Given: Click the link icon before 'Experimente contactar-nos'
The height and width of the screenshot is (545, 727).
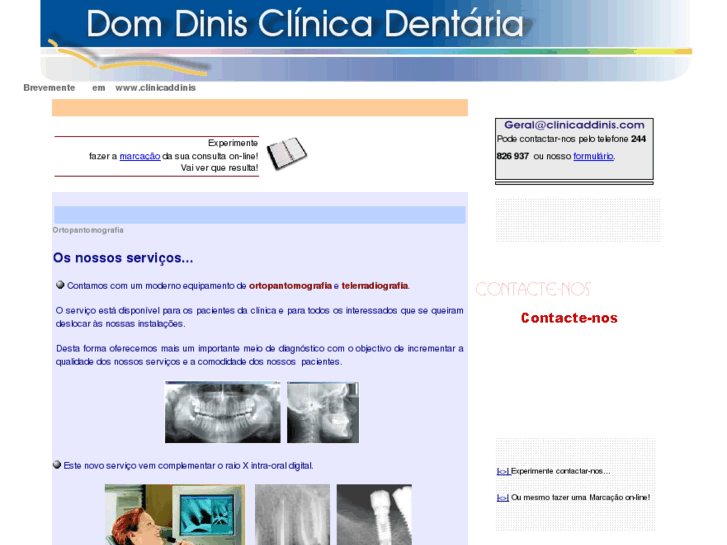Looking at the screenshot, I should tap(503, 471).
